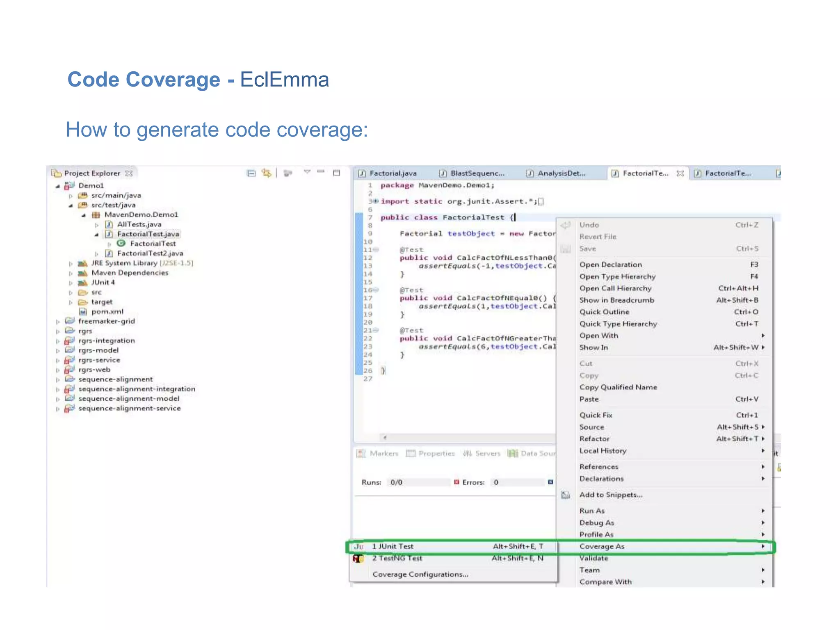Expand JRE System Library node
The image size is (840, 630).
(71, 264)
